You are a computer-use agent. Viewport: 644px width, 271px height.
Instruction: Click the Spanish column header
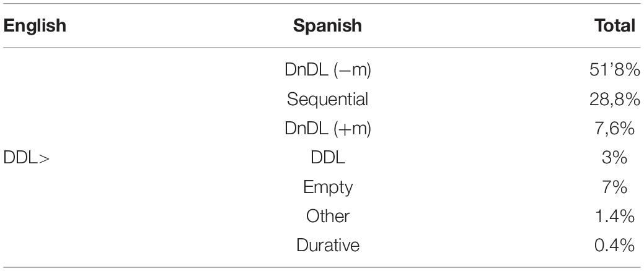tap(327, 26)
